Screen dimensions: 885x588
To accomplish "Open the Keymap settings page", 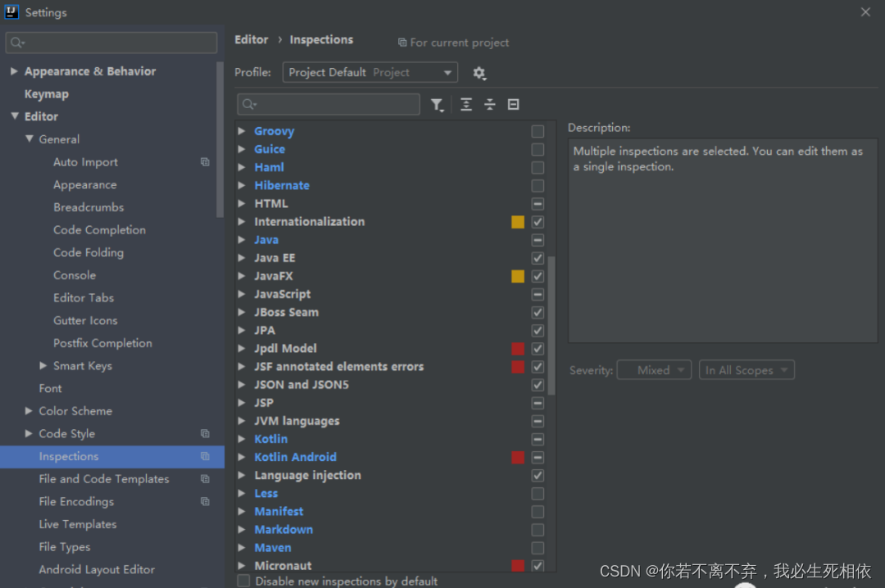I will (46, 94).
